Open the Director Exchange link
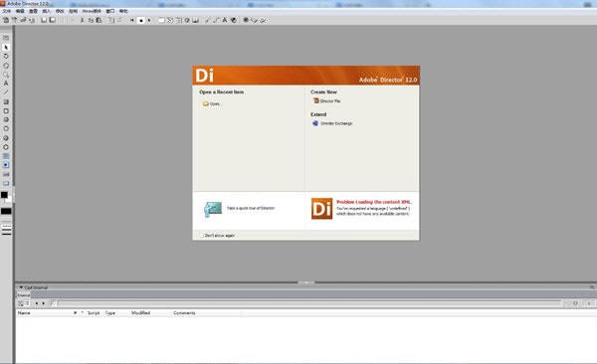This screenshot has height=364, width=597. (x=332, y=123)
